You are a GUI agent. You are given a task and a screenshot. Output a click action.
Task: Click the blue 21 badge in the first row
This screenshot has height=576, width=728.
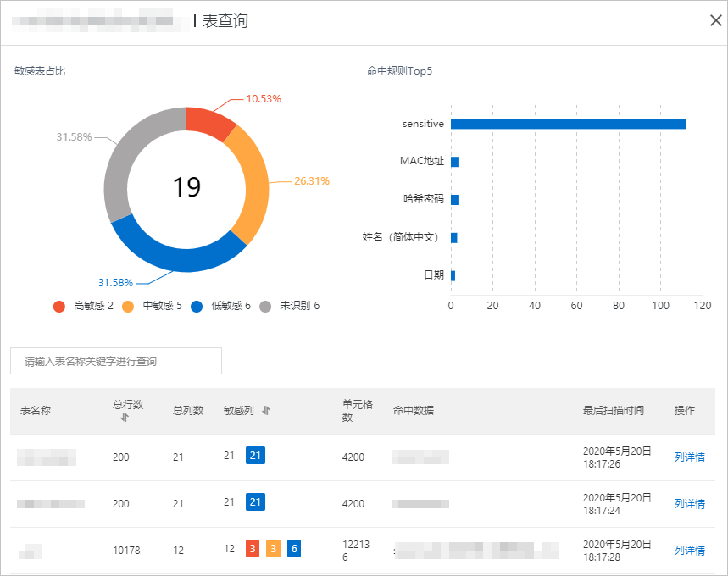click(255, 456)
